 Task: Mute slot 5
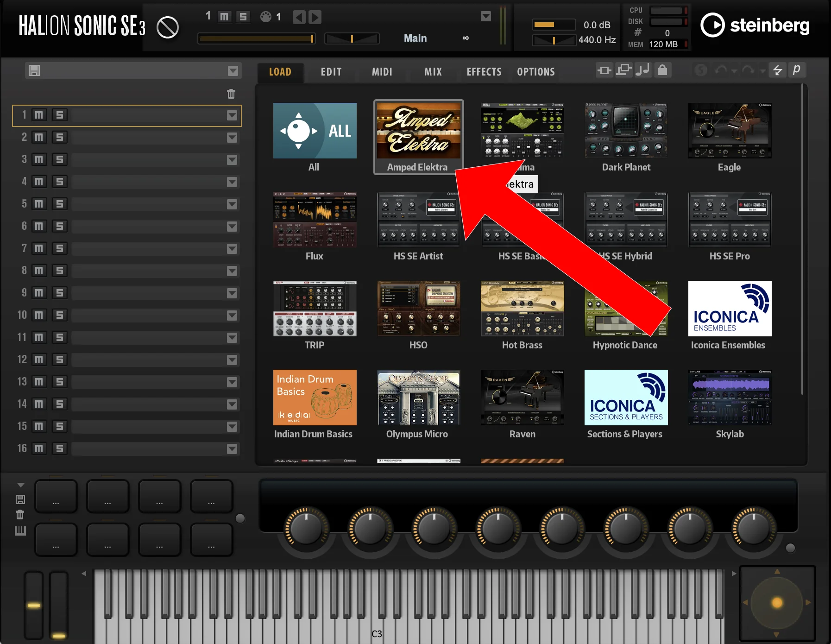pyautogui.click(x=39, y=204)
